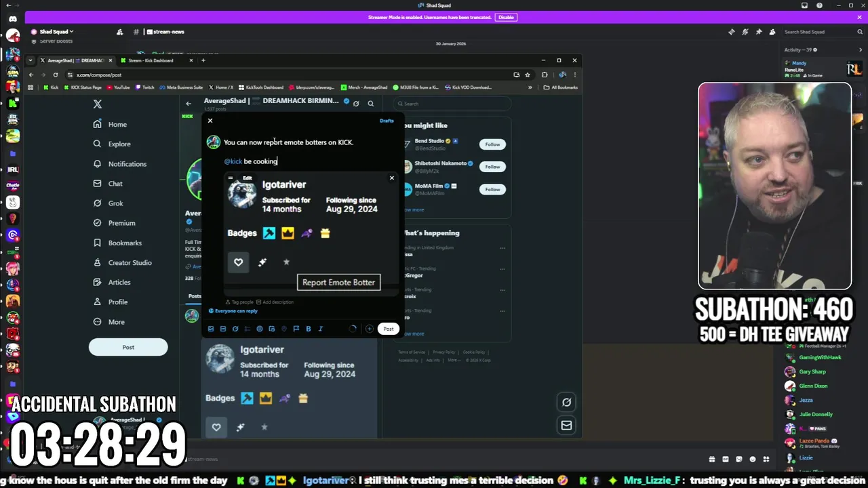Viewport: 868px width, 488px height.
Task: Open Creator Studio in X sidebar
Action: 122,262
